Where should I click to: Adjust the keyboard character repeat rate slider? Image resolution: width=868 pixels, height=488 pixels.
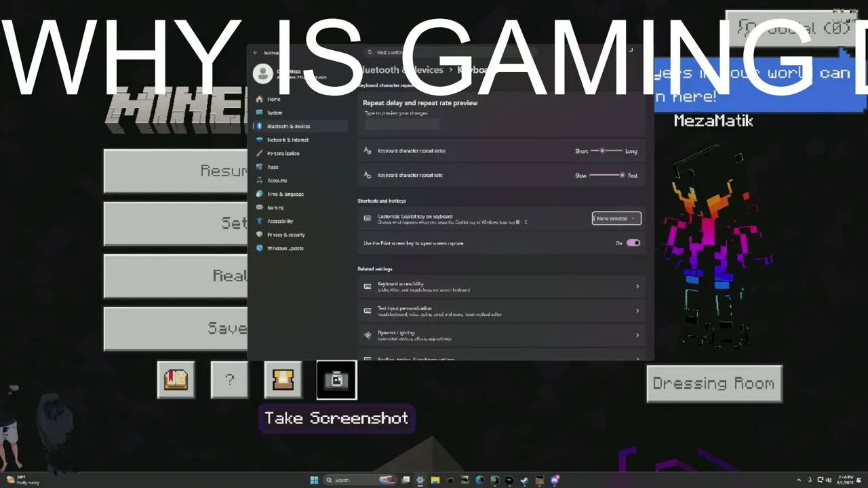[x=606, y=176]
